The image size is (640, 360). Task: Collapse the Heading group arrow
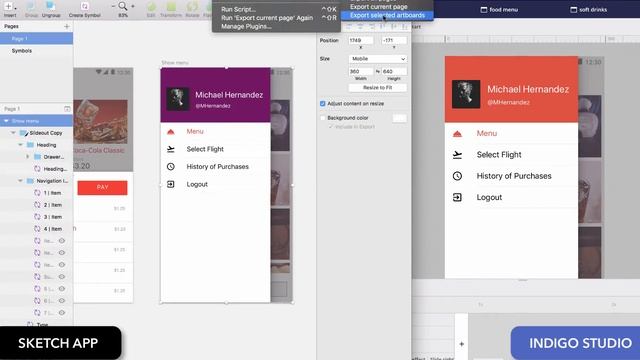(20, 145)
